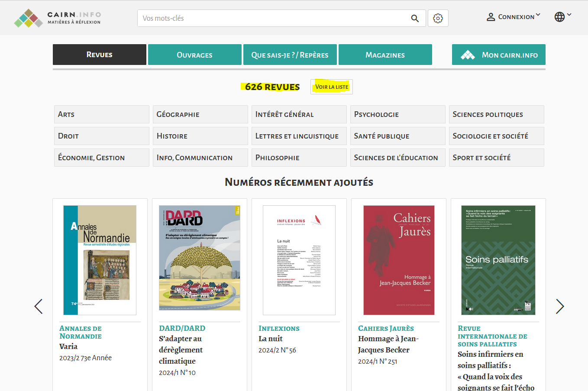Viewport: 588px width, 391px height.
Task: Switch to the Ouvrages tab
Action: point(194,55)
